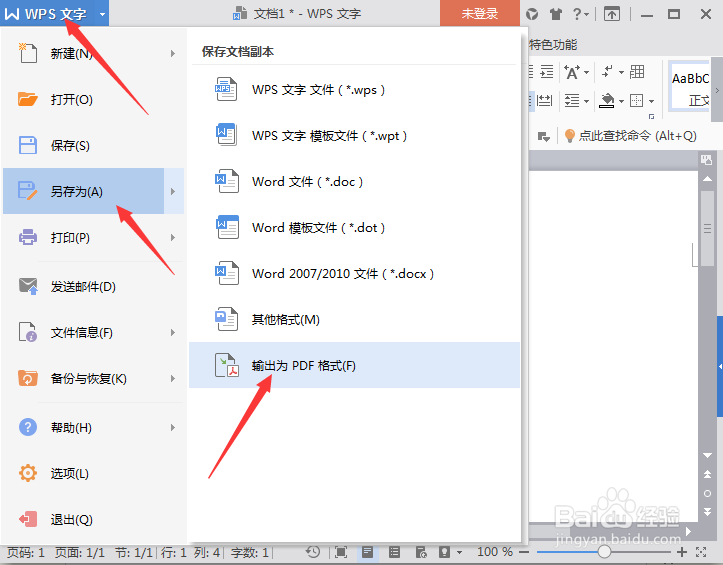Switch to full screen view icon

click(341, 552)
